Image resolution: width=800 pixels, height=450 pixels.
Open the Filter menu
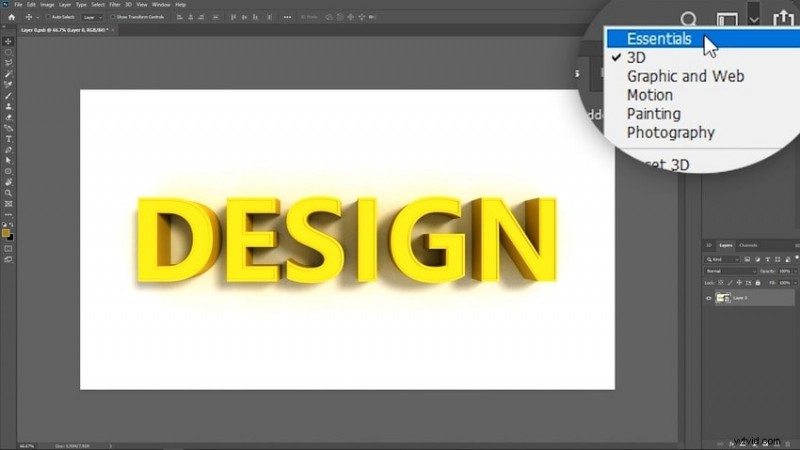click(x=115, y=5)
